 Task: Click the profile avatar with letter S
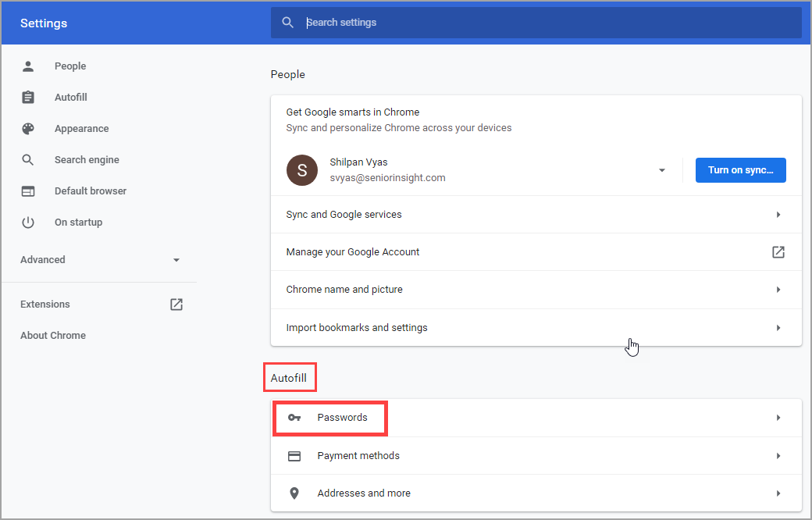coord(302,170)
